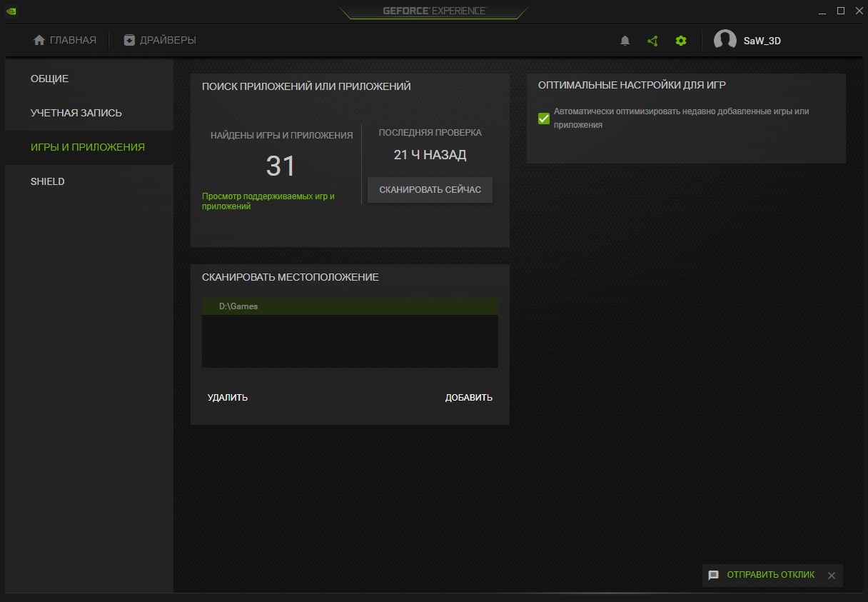This screenshot has height=602, width=868.
Task: Click the СКАНИРОВАТЬ СЕЙЧАС button
Action: [430, 190]
